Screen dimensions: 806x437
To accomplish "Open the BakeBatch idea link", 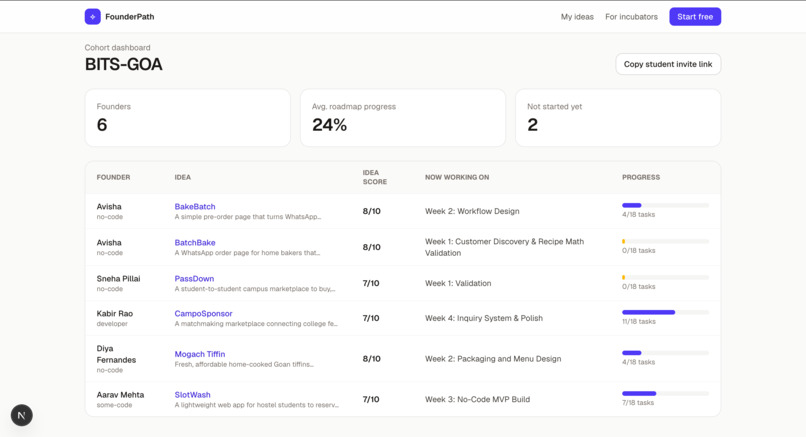I will (x=195, y=206).
